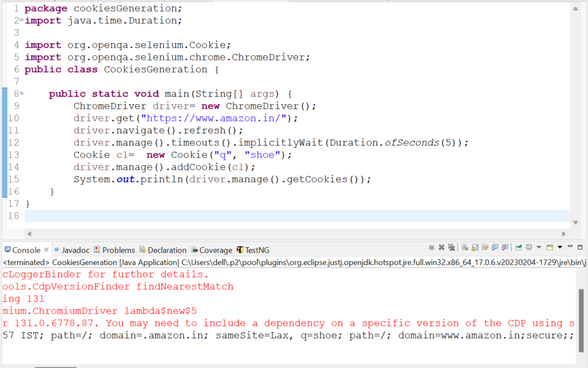Click "println" on line 15

click(161, 179)
